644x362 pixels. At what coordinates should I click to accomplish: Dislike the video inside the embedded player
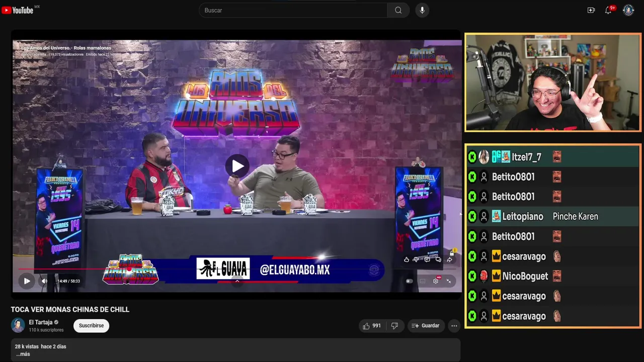pyautogui.click(x=416, y=260)
